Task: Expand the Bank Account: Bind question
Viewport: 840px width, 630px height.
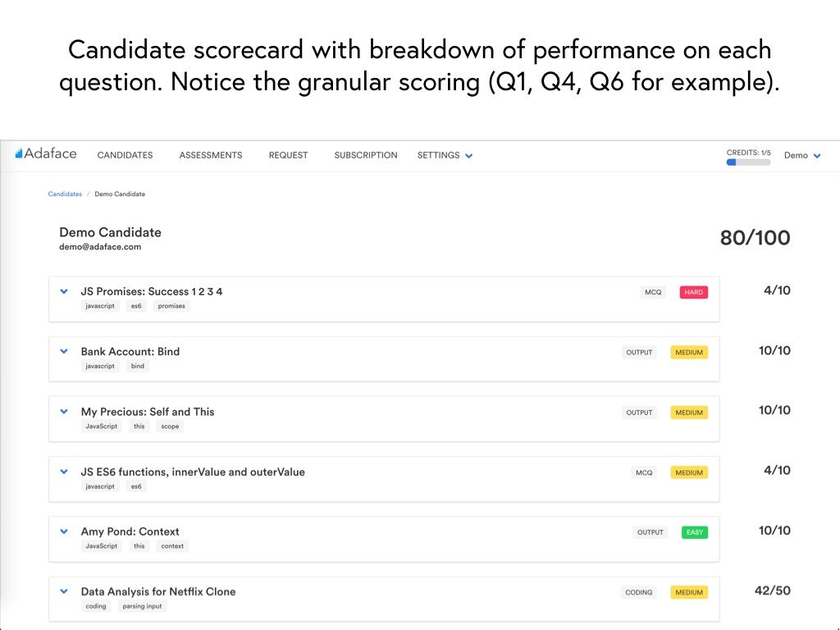Action: pyautogui.click(x=64, y=351)
